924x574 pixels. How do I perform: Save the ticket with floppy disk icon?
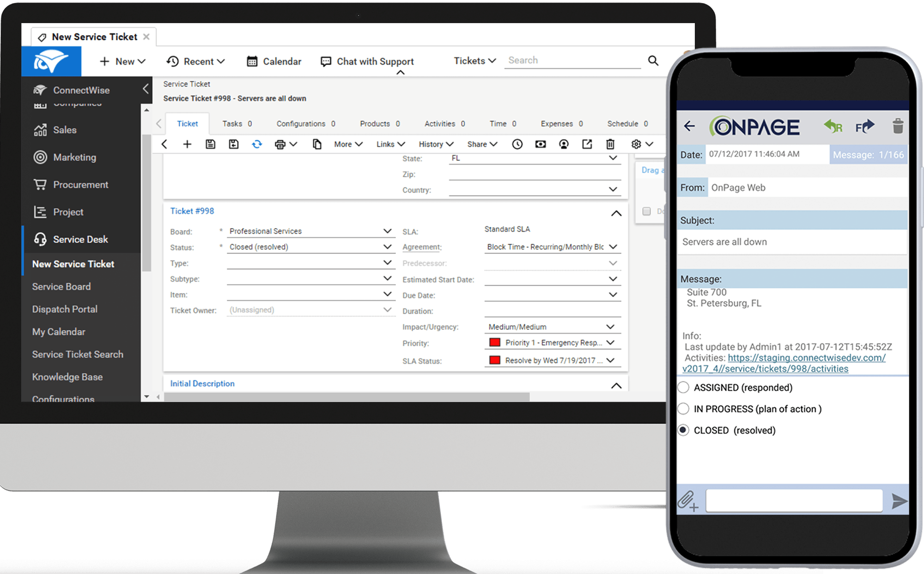[210, 144]
